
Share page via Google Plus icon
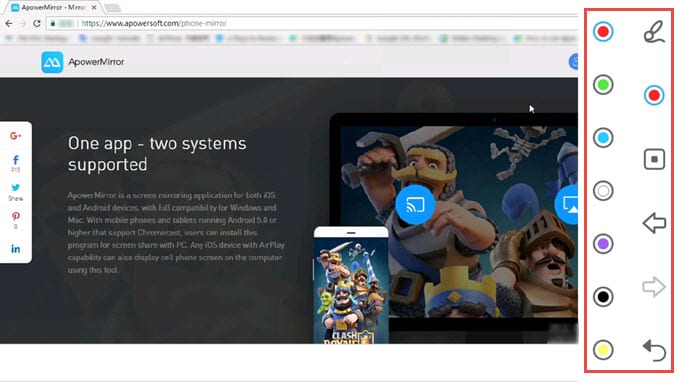(16, 136)
